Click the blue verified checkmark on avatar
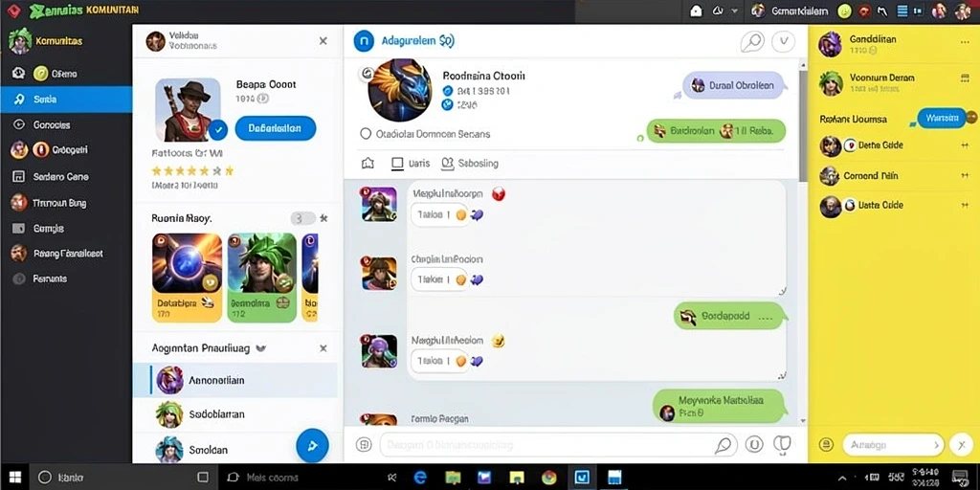The height and width of the screenshot is (490, 980). point(217,130)
